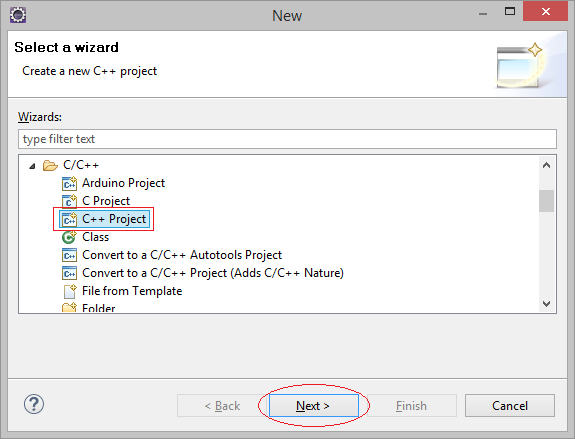The height and width of the screenshot is (439, 575).
Task: Click the C Project wizard icon
Action: [x=69, y=201]
